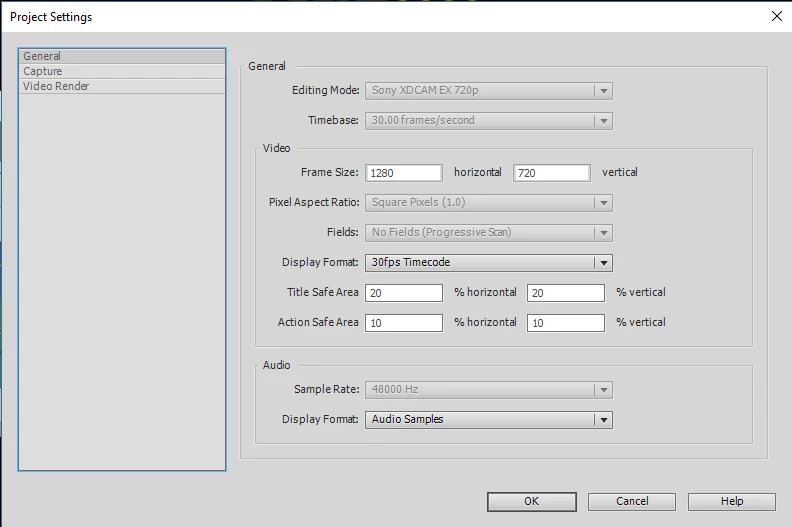Viewport: 792px width, 527px height.
Task: Open the Timebase dropdown
Action: click(488, 121)
